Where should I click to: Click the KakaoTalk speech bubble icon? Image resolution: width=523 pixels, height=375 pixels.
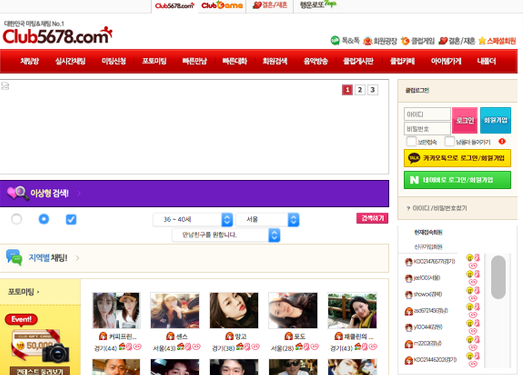(x=414, y=158)
